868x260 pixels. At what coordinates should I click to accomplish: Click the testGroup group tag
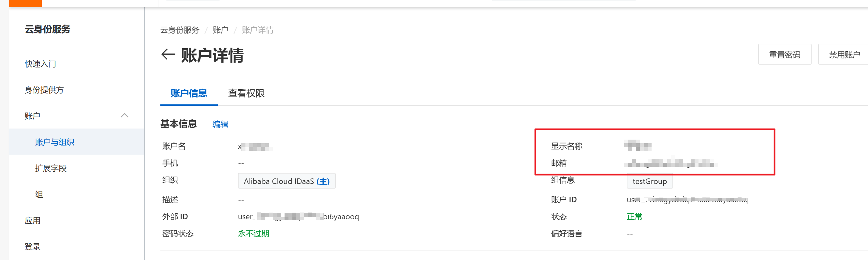click(x=649, y=181)
